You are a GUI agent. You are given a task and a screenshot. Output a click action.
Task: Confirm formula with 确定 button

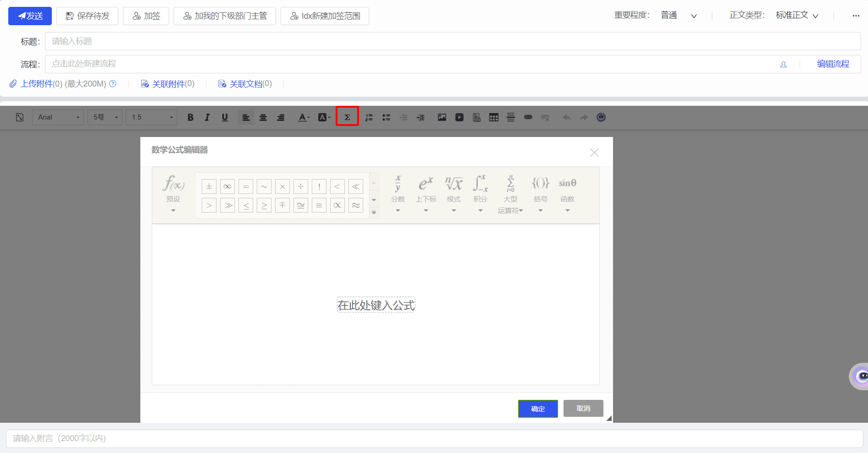click(538, 409)
